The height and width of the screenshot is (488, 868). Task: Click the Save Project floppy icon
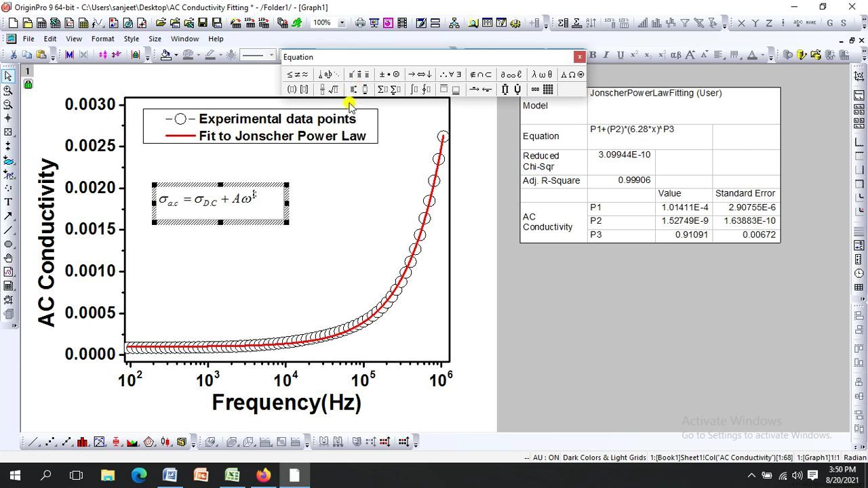[x=202, y=22]
